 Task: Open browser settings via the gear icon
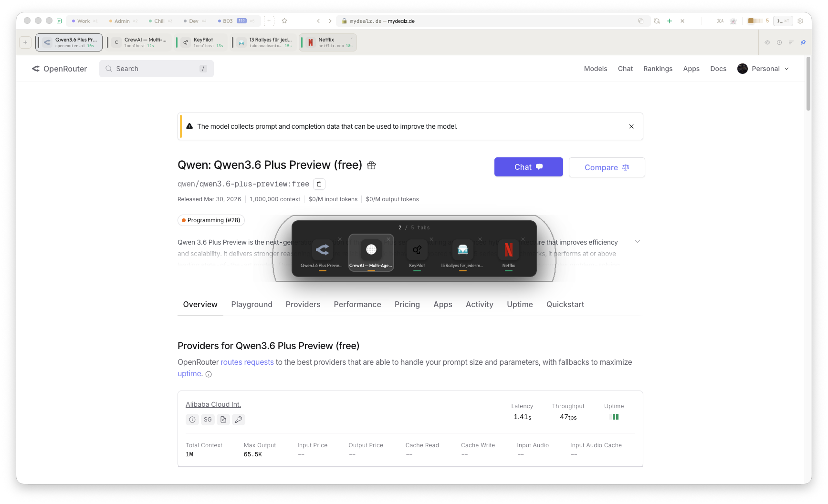click(801, 21)
